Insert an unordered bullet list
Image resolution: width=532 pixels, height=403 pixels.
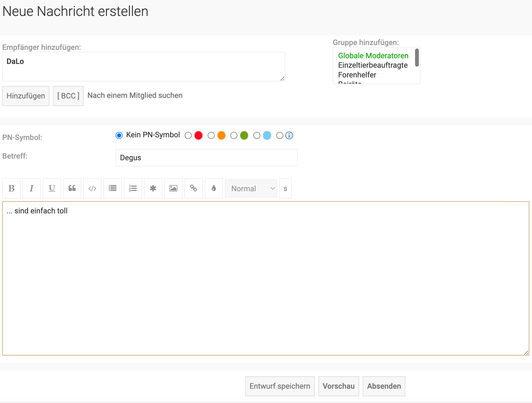click(x=113, y=188)
